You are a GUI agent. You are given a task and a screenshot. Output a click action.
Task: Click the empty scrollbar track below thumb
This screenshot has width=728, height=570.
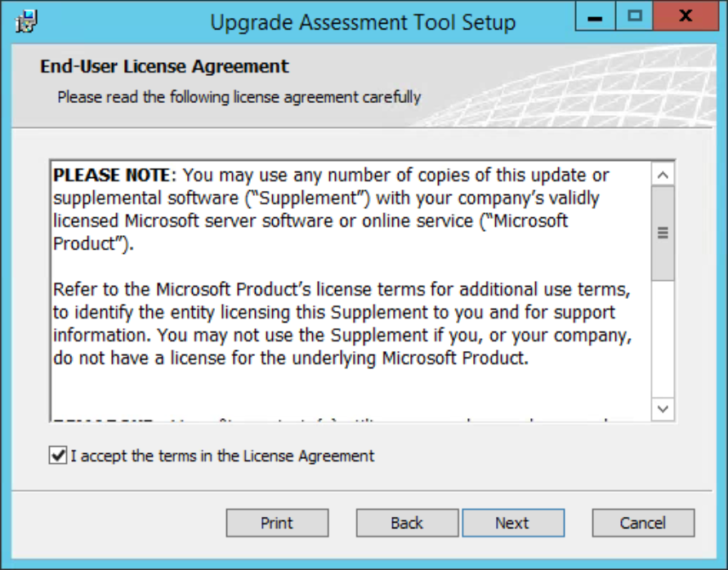[663, 339]
